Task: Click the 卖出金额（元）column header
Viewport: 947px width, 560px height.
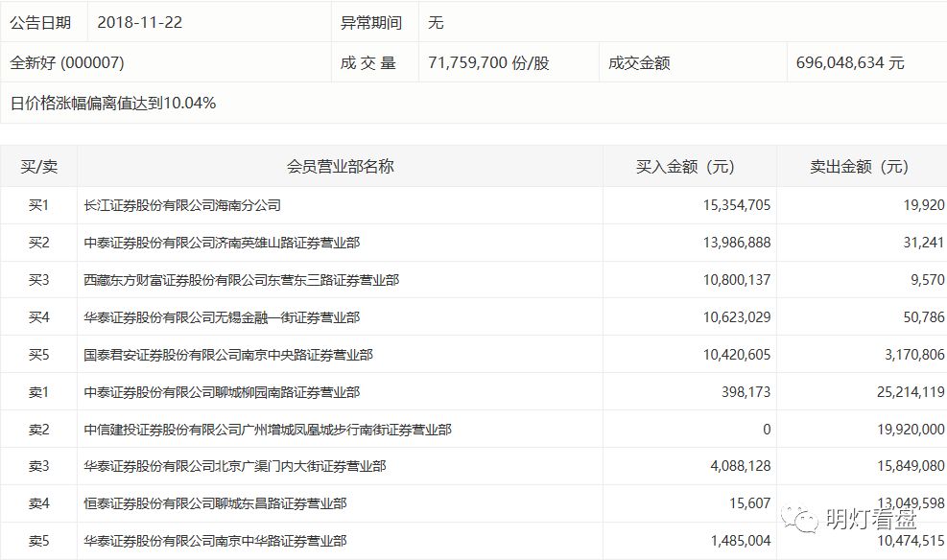Action: [x=859, y=167]
